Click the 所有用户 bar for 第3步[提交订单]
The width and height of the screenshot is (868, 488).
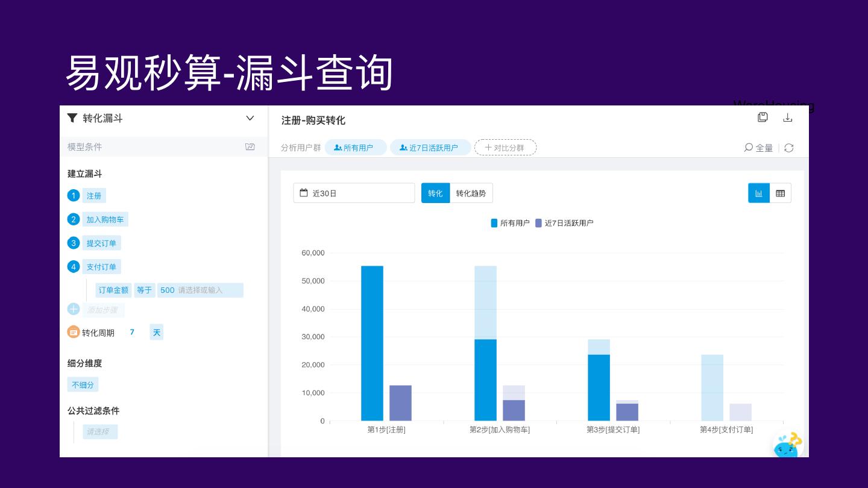point(599,387)
